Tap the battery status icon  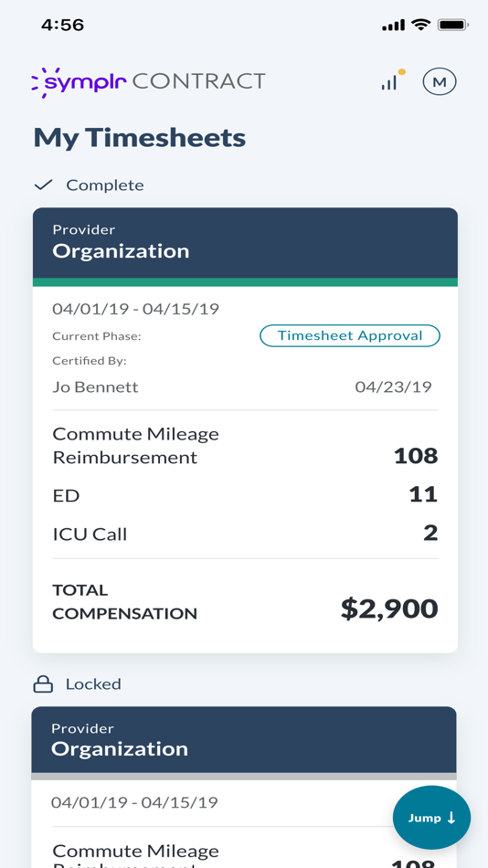click(453, 25)
